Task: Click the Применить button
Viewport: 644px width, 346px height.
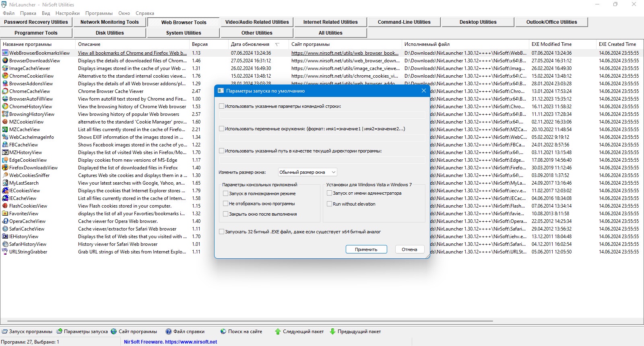Action: (x=366, y=249)
